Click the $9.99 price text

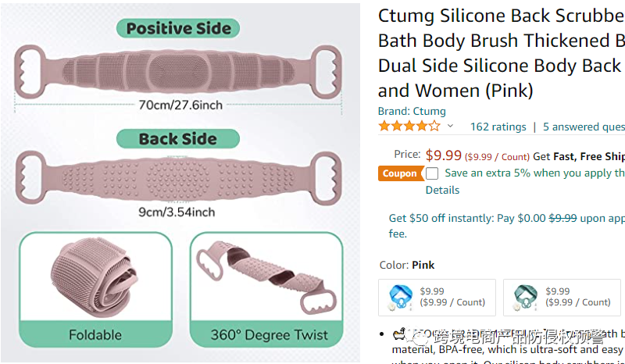tap(444, 155)
